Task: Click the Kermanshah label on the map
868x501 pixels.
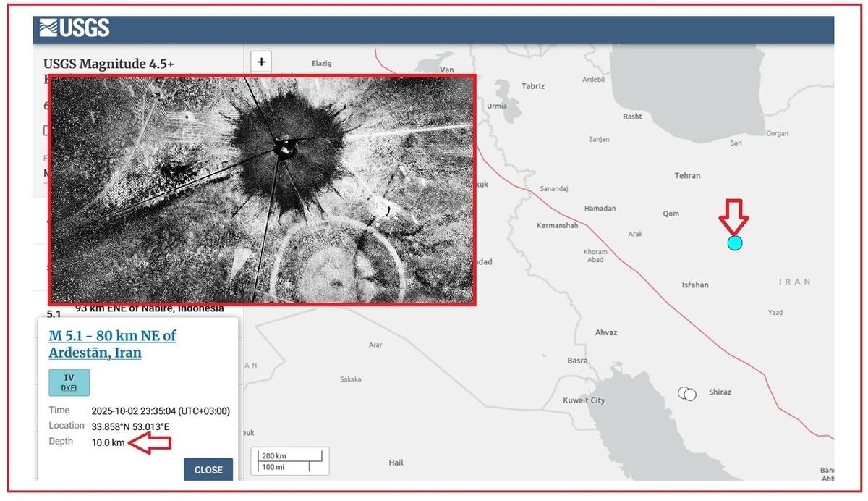Action: 557,226
